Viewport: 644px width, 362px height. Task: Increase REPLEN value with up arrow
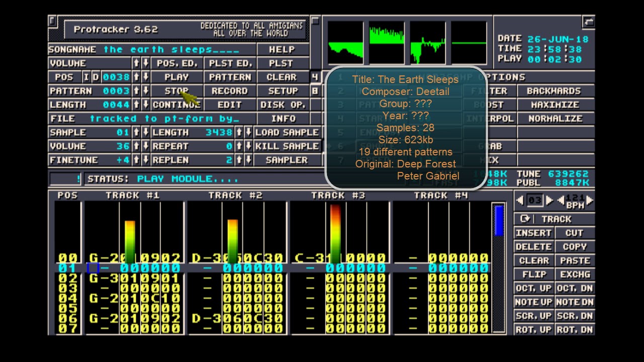(x=239, y=160)
